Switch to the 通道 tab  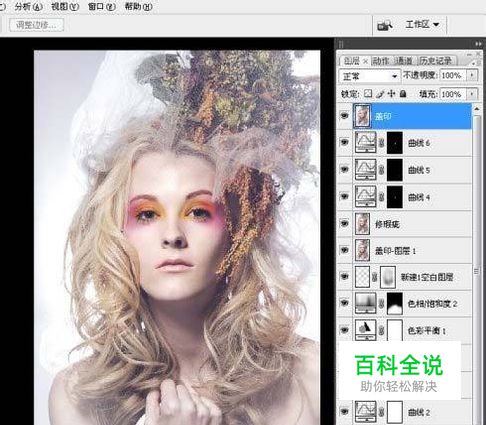pos(404,61)
